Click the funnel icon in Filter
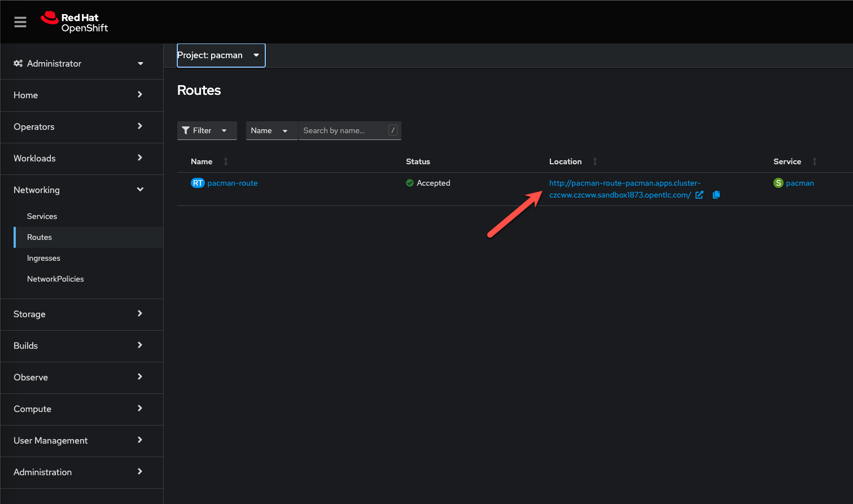 (x=186, y=130)
